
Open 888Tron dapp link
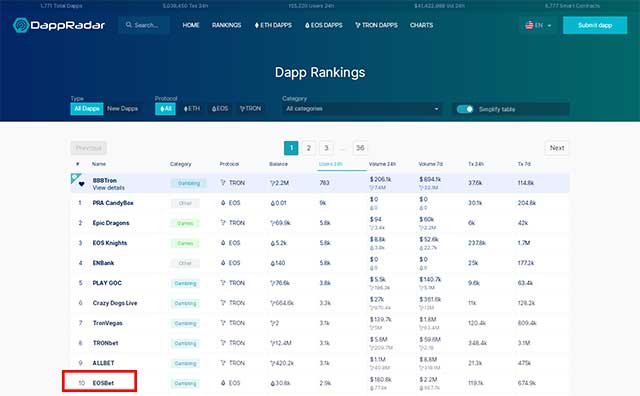104,180
